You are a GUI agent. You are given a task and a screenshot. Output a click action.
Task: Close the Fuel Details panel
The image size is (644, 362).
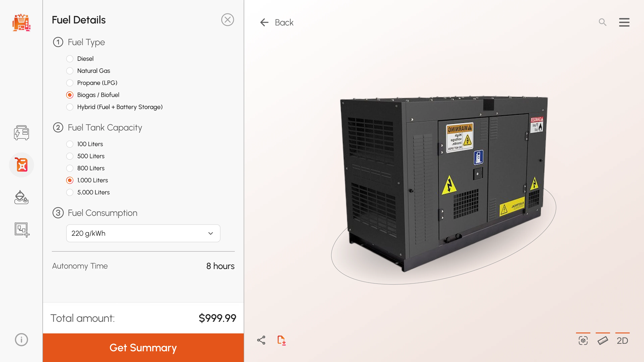pyautogui.click(x=228, y=20)
